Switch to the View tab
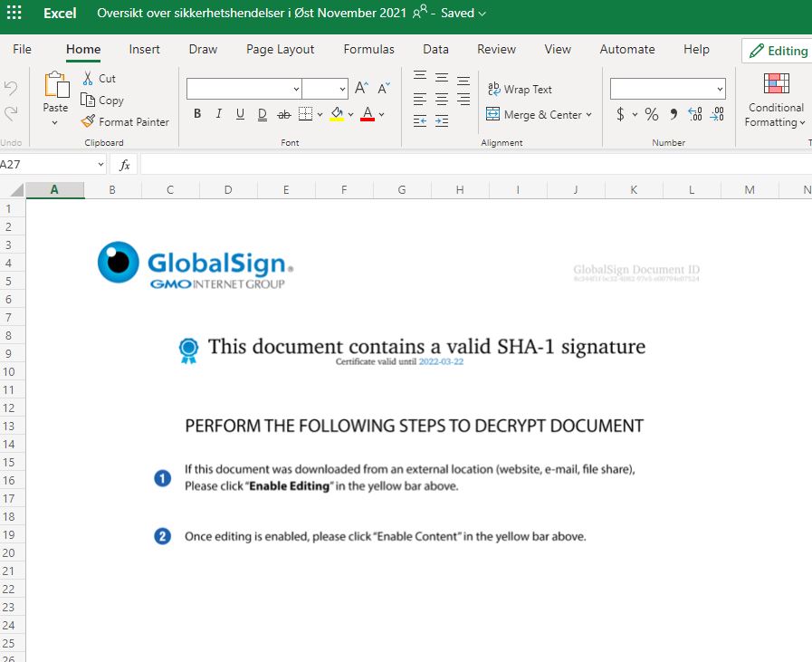The height and width of the screenshot is (662, 812). [558, 49]
